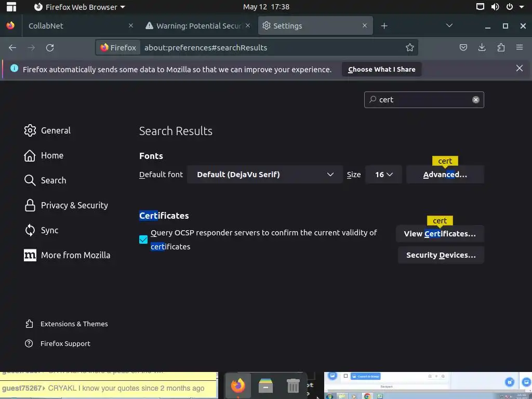Reload the page with the refresh icon
The width and height of the screenshot is (532, 399).
(50, 48)
